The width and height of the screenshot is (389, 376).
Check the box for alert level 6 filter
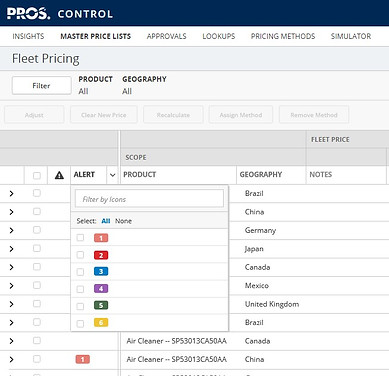(80, 323)
